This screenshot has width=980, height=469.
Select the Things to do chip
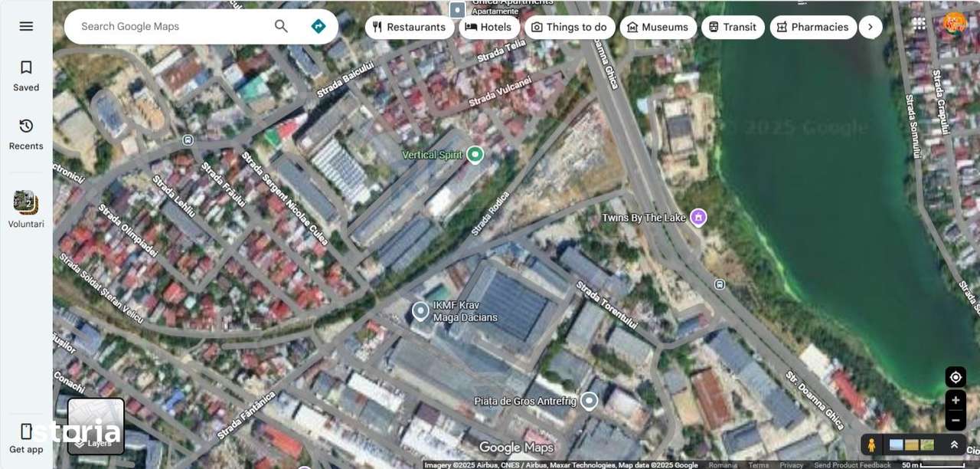pyautogui.click(x=569, y=27)
